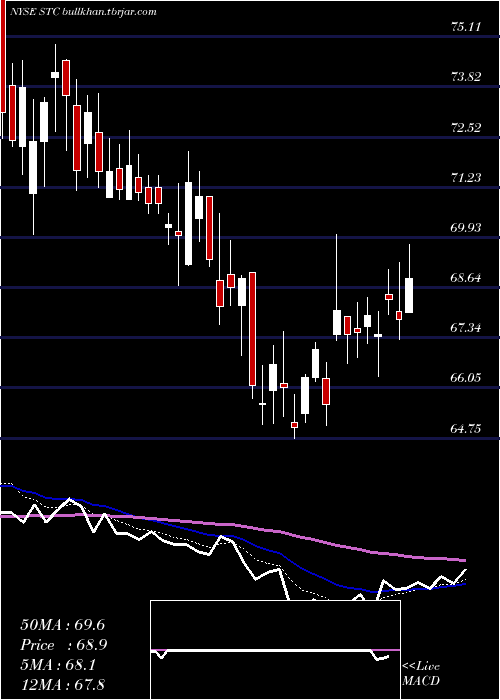500x700 pixels.
Task: Select the 72.52 price axis label
Action: click(466, 128)
